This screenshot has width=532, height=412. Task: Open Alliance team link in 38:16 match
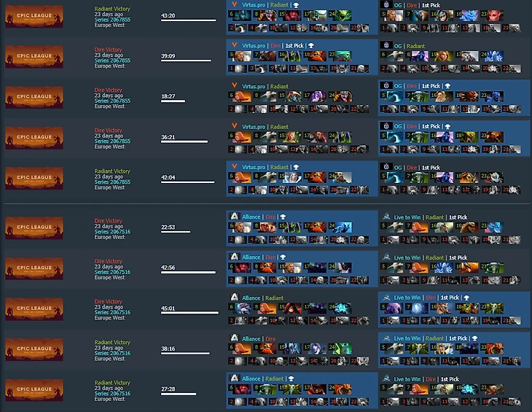(251, 338)
